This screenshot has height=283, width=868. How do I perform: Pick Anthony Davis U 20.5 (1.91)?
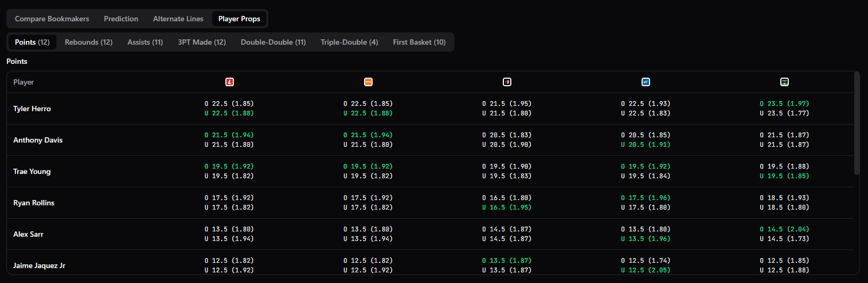click(646, 145)
